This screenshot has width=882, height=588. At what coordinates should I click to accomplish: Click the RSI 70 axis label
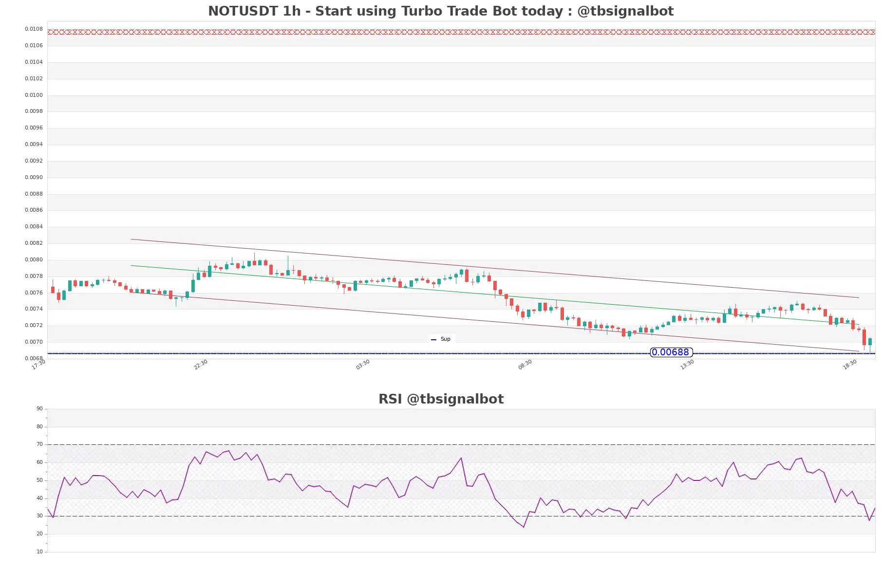(x=39, y=444)
